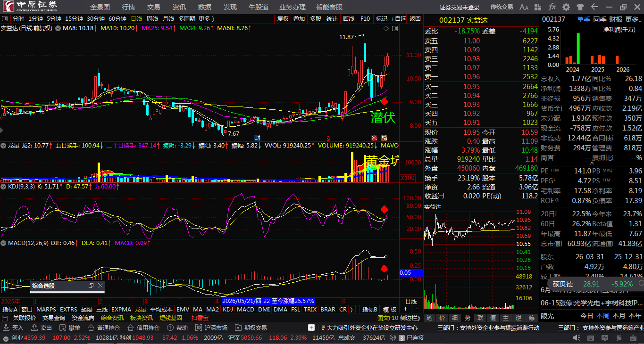Viewport: 644px width, 344px height.
Task: Click the +自选 add-to-watchlist button
Action: pos(398,19)
